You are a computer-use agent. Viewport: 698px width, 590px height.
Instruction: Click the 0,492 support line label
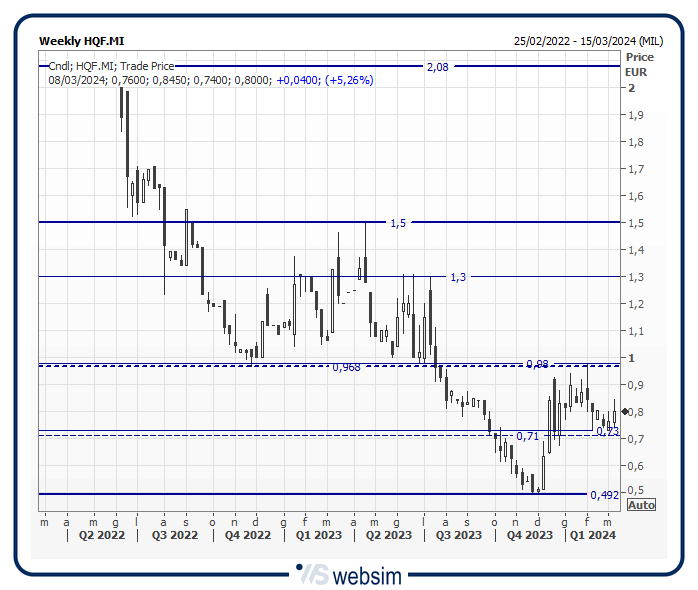coord(603,495)
